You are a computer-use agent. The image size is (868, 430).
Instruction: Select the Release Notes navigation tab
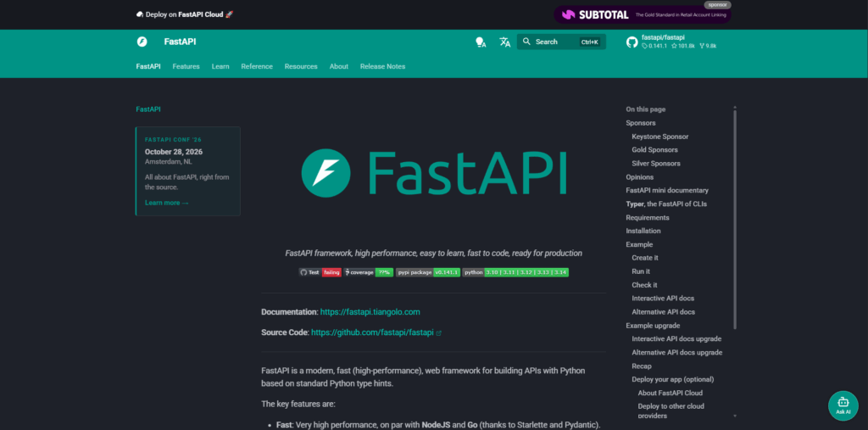(382, 66)
